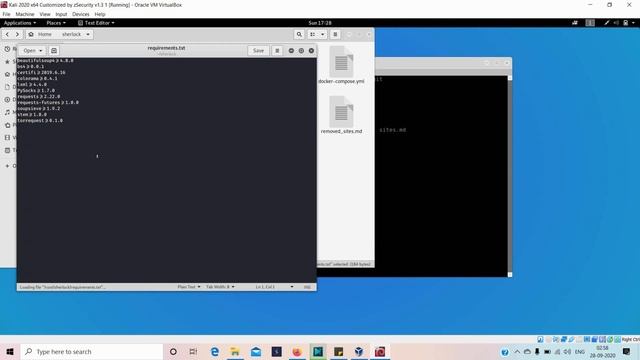Image resolution: width=640 pixels, height=360 pixels.
Task: Open the Plain Text language dropdown
Action: coord(189,287)
